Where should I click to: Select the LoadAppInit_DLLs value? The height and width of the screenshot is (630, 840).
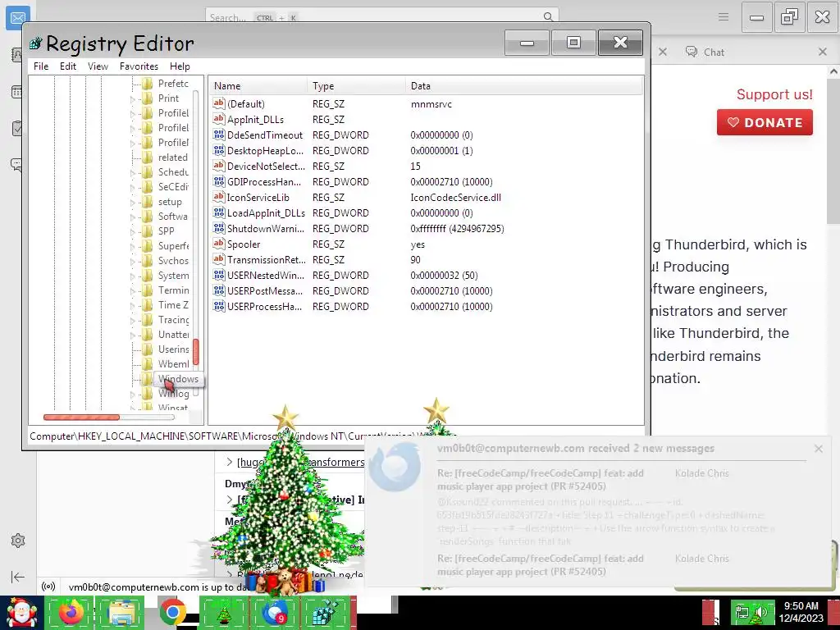coord(266,212)
